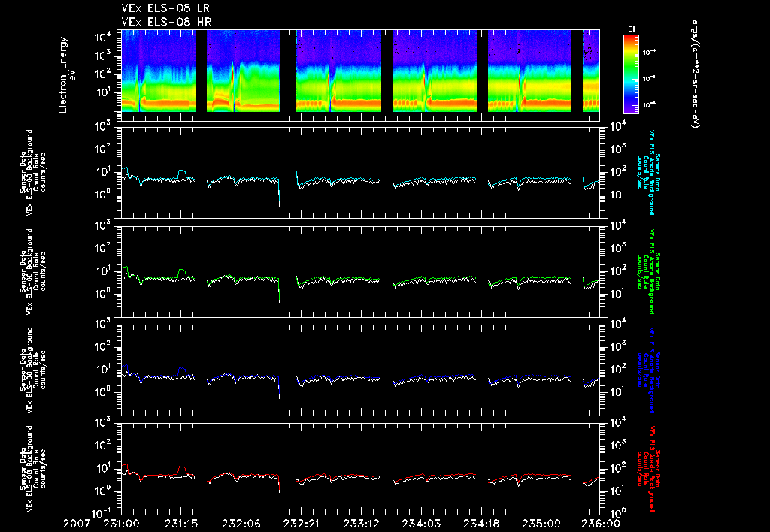Click the left axis label of the green panel

(x=32, y=271)
